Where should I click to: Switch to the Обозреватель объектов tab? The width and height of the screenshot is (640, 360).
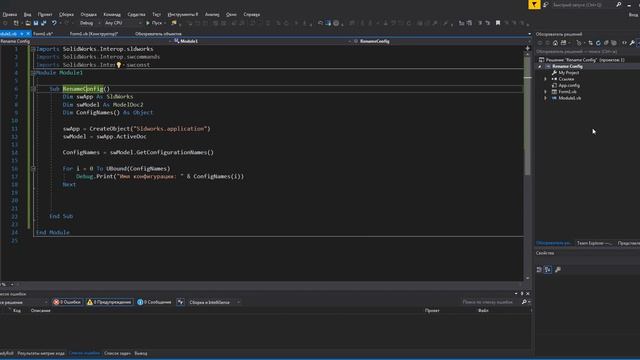(x=158, y=34)
